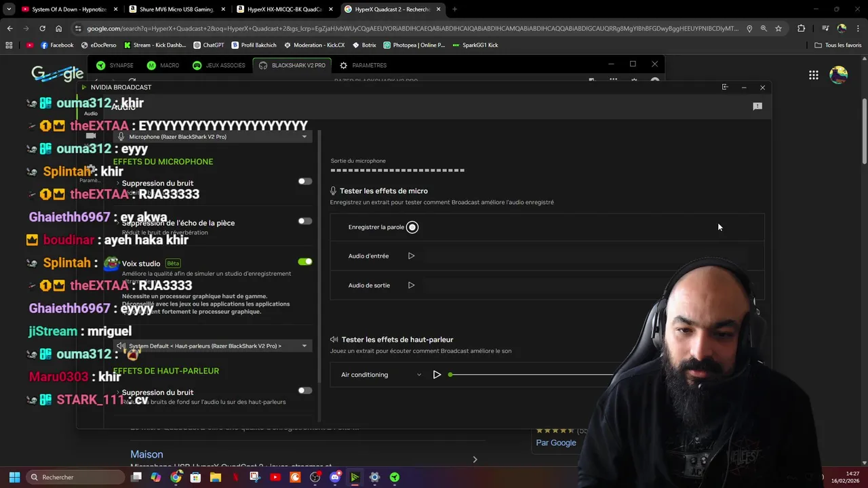868x488 pixels.
Task: Open Google apps grid icon
Action: click(x=814, y=75)
